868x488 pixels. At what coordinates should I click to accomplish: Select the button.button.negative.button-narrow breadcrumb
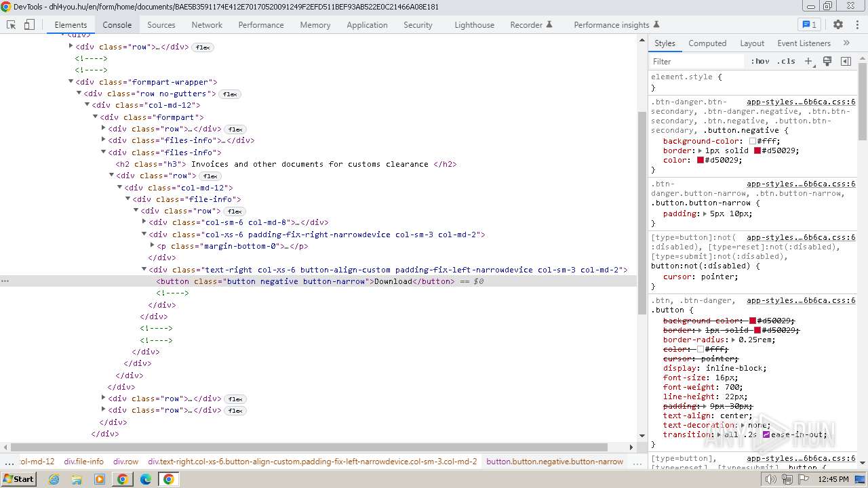(x=555, y=462)
